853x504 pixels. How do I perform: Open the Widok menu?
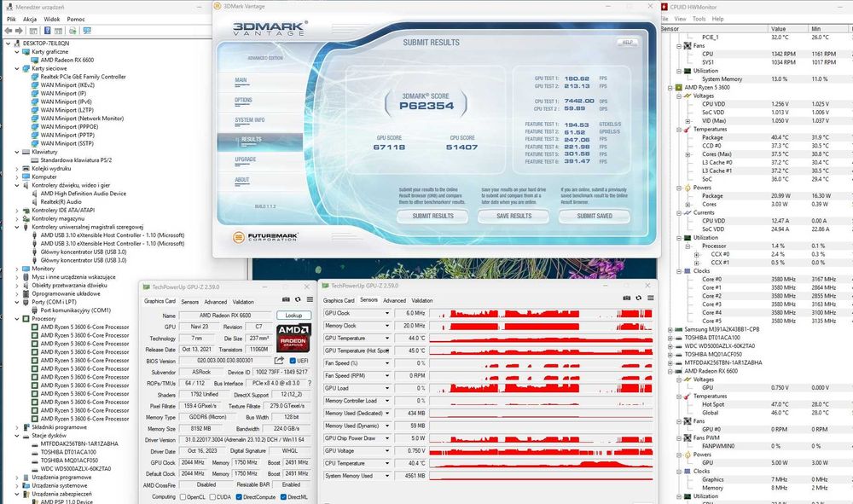[x=52, y=19]
